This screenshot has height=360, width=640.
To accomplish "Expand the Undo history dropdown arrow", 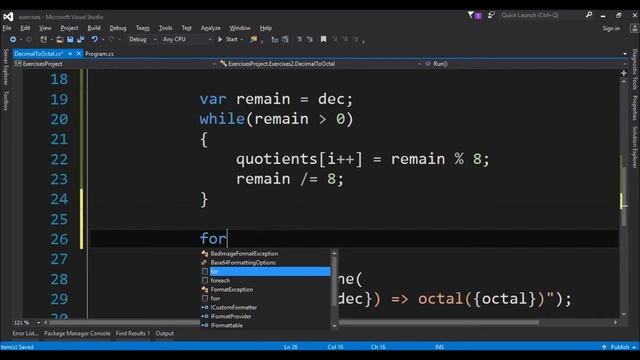I will pos(103,40).
